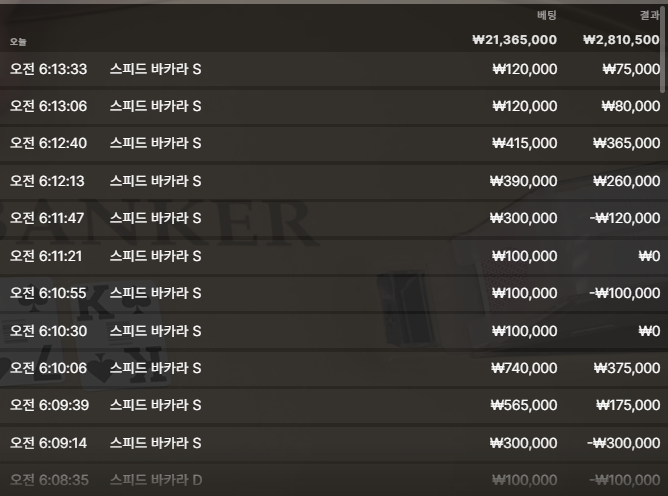Click the vertical scrollbar thumb
The image size is (668, 496).
[x=662, y=51]
